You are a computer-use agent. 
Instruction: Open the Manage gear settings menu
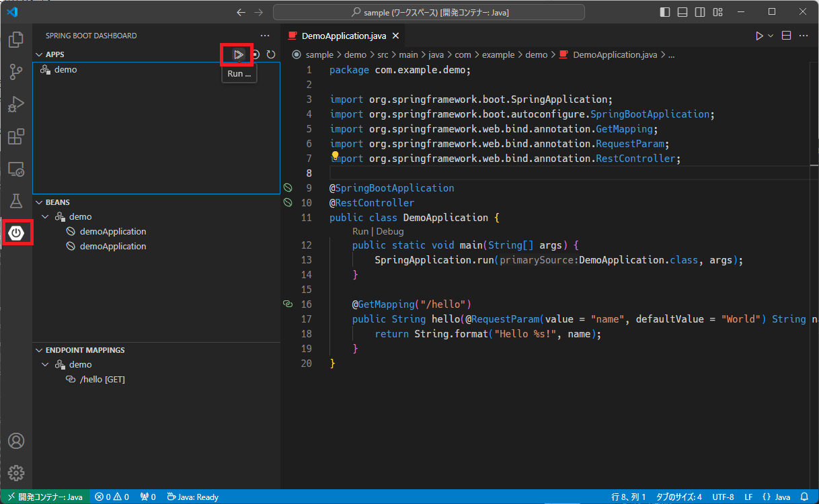coord(16,472)
